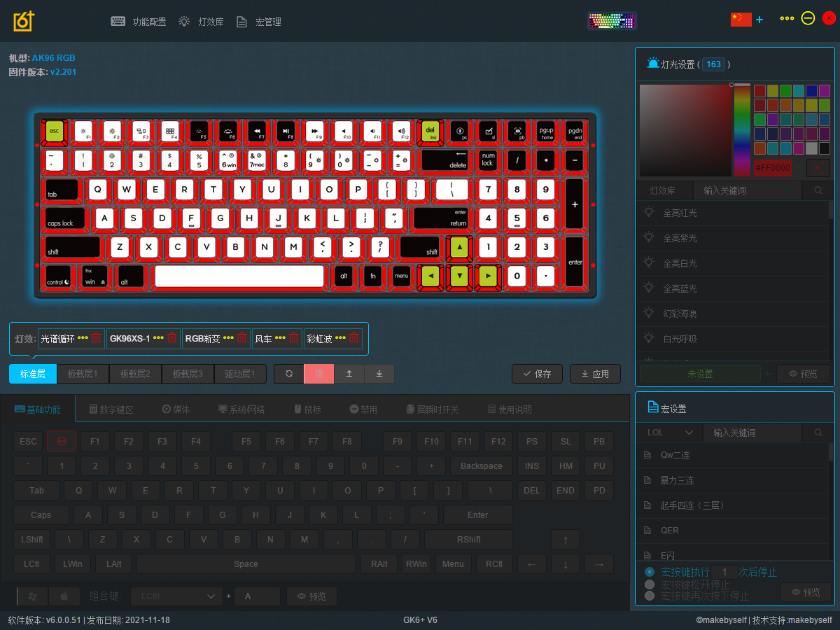Search the light effect library
840x630 pixels.
[818, 190]
